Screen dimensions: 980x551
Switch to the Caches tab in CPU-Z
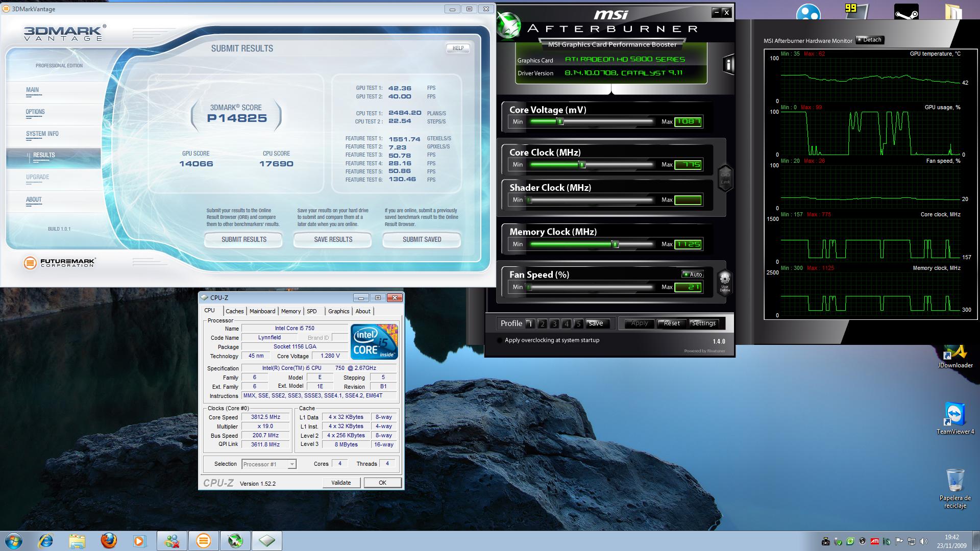coord(235,311)
